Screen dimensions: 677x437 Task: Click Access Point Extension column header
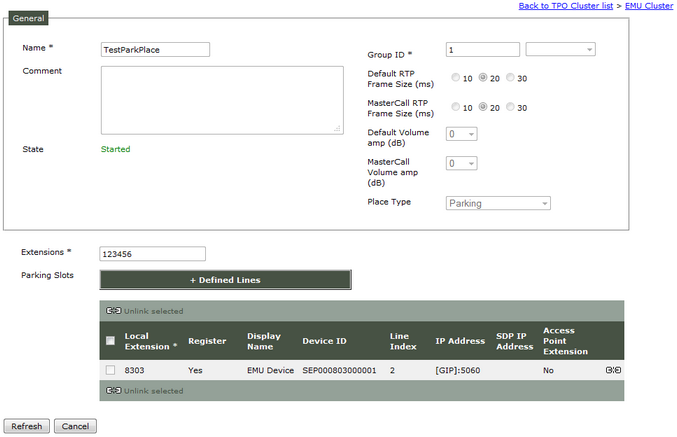click(x=565, y=341)
